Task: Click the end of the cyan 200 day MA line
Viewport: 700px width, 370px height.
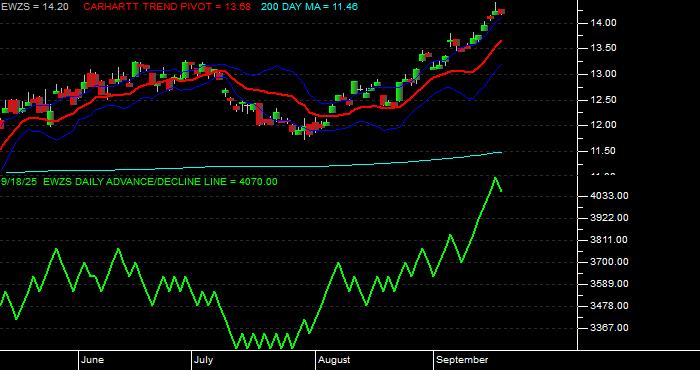Action: (x=501, y=152)
